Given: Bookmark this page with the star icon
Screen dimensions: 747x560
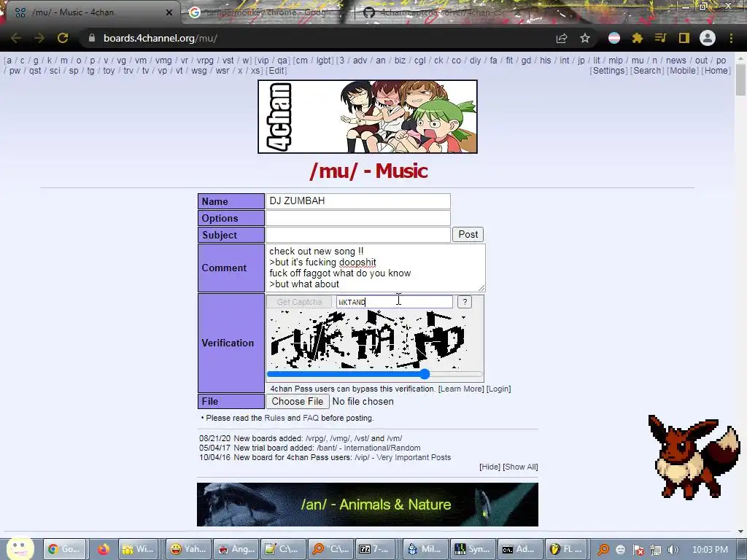Looking at the screenshot, I should 585,38.
